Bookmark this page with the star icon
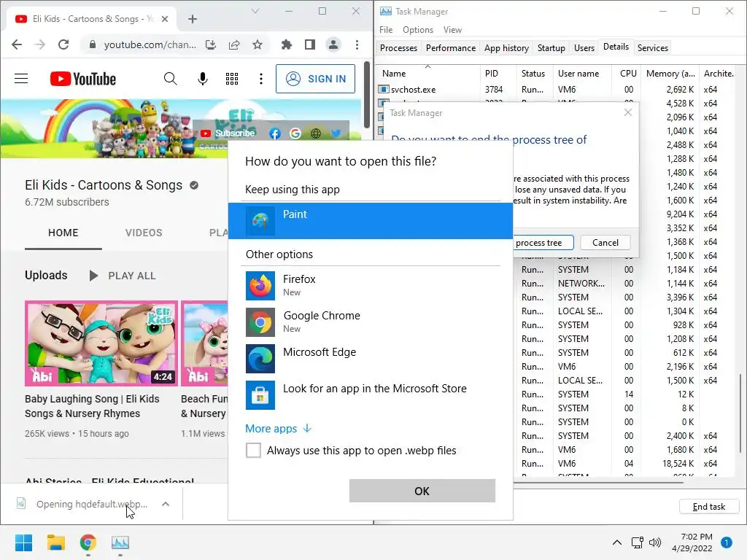 (258, 44)
